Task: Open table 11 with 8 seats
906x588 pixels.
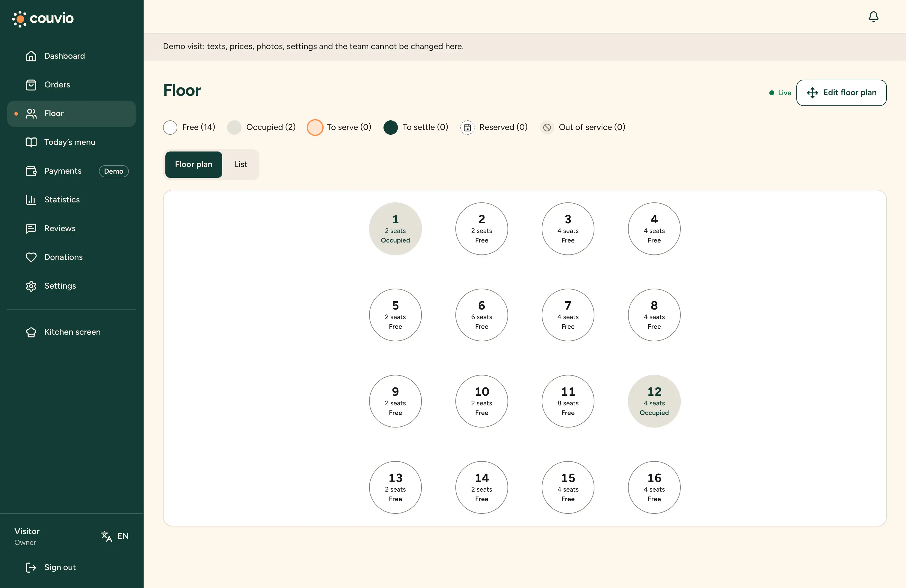Action: tap(567, 401)
